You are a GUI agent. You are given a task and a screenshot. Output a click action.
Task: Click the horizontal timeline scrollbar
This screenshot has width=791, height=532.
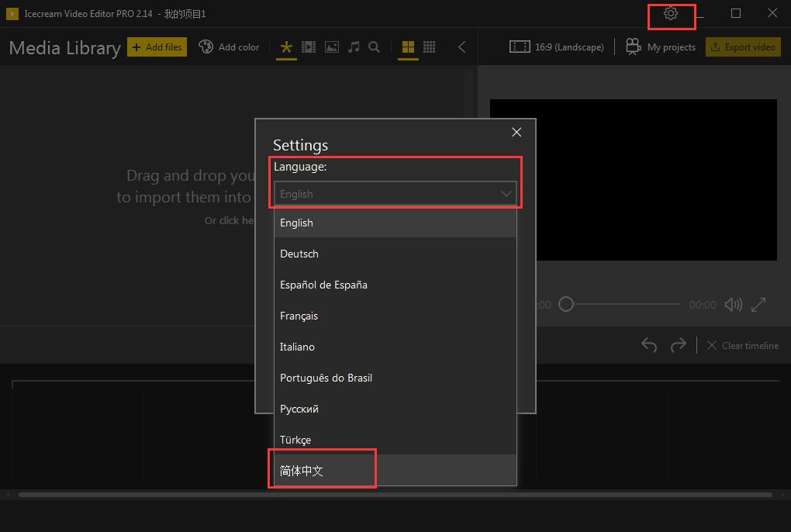[x=395, y=495]
